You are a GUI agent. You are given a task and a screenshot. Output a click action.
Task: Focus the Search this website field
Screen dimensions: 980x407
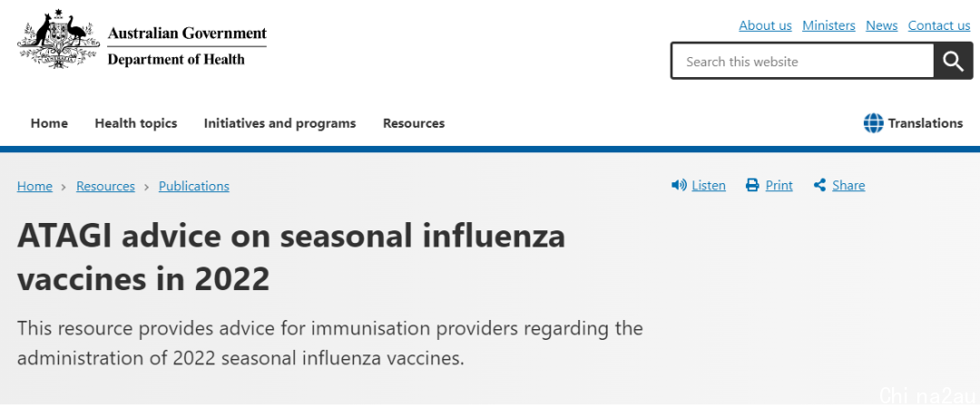point(802,61)
